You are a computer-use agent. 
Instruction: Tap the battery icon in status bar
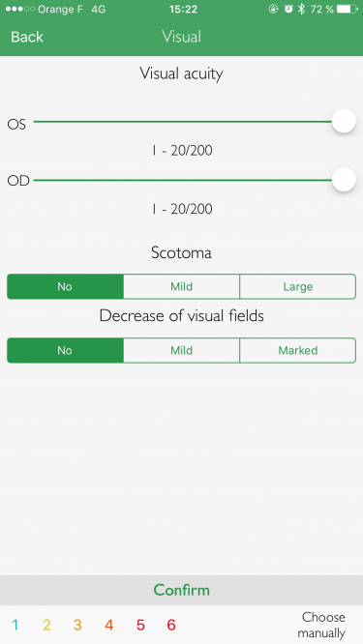[x=347, y=9]
